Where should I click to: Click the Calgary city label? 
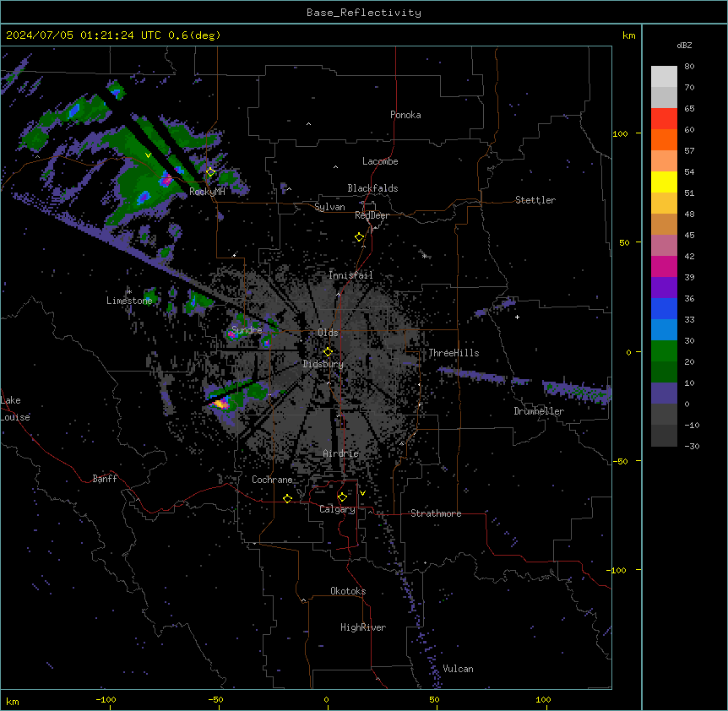click(337, 509)
